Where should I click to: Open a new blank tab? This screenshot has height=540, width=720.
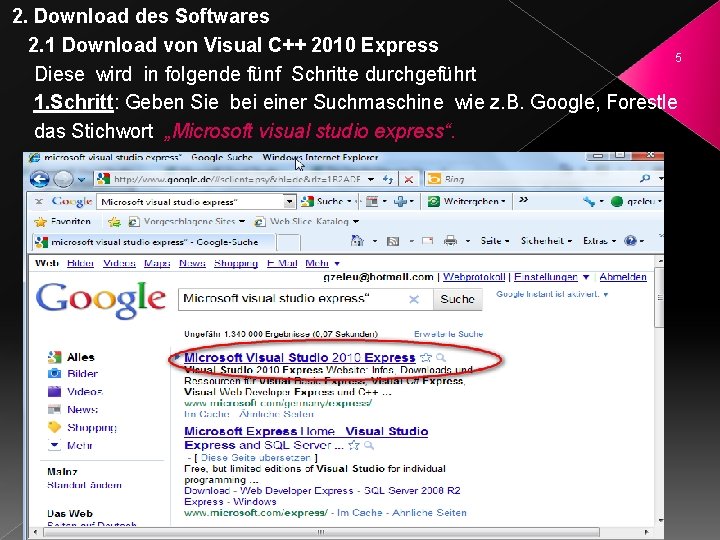[x=289, y=242]
